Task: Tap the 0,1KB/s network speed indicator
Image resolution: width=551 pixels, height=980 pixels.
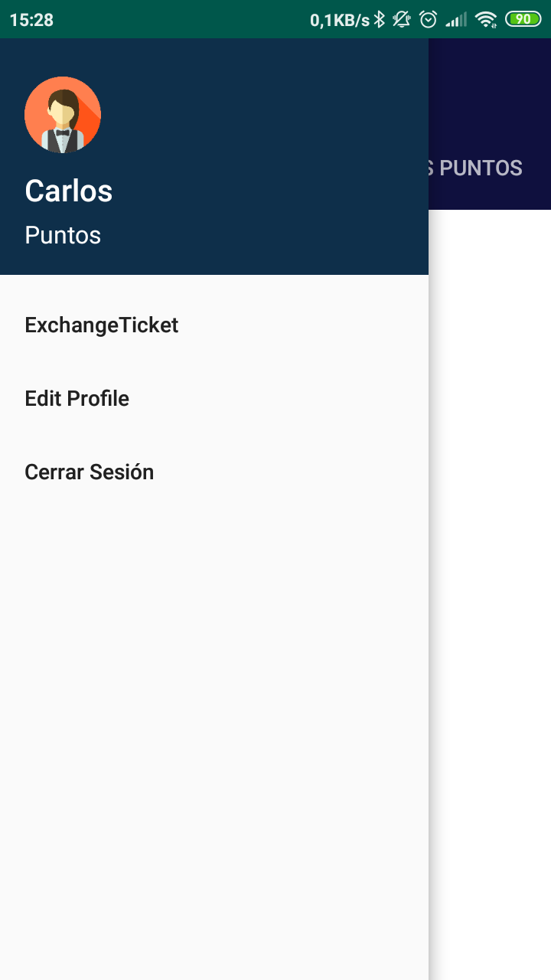Action: click(340, 20)
